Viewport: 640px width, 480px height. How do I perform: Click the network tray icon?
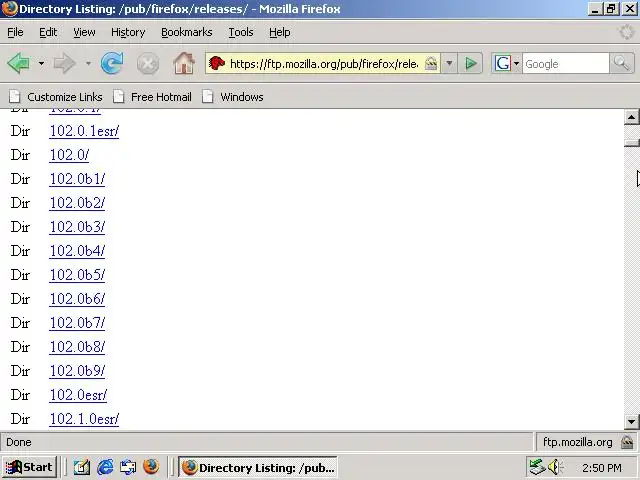(x=537, y=467)
